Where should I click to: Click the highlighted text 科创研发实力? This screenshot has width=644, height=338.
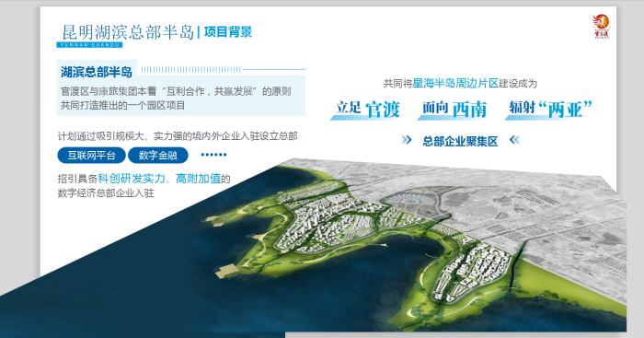[132, 179]
